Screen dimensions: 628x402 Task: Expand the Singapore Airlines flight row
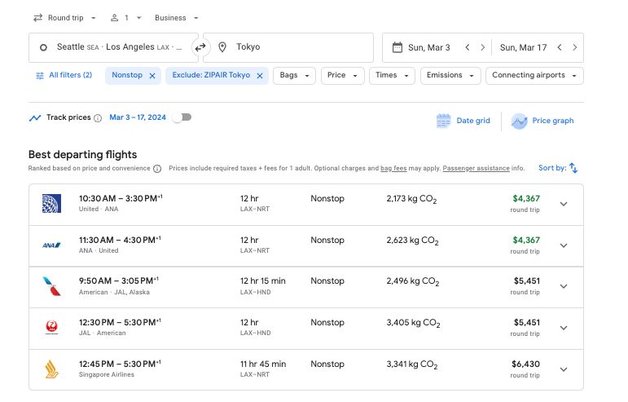[564, 369]
